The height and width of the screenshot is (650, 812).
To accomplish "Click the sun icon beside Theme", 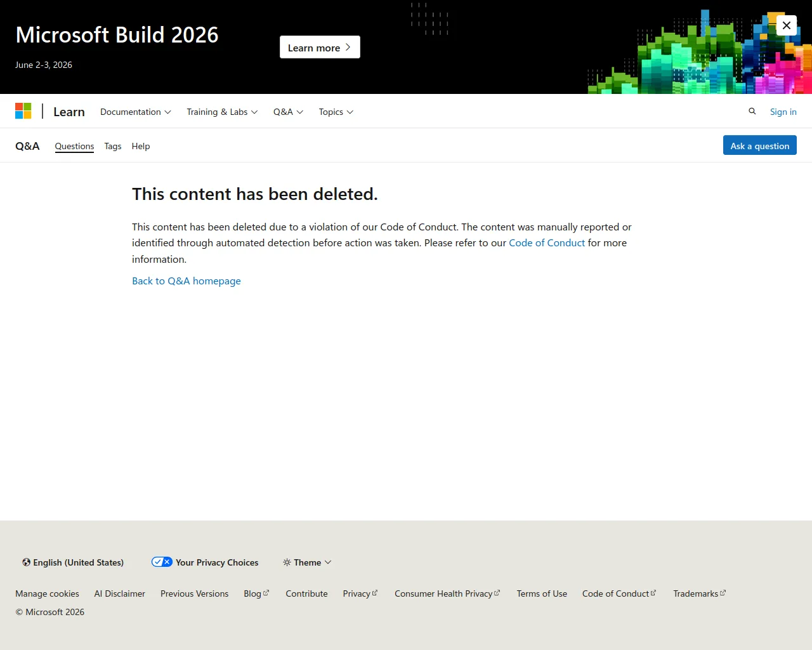I will (287, 562).
